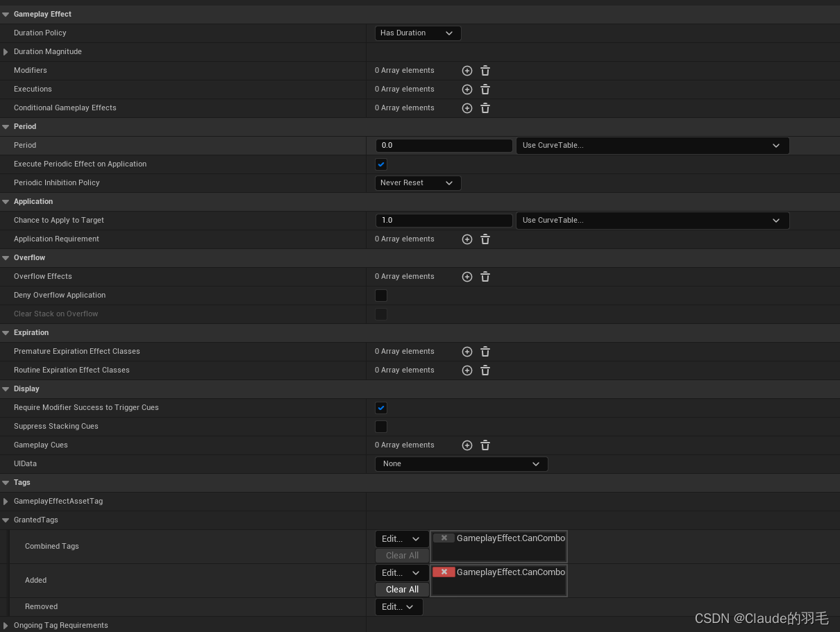The width and height of the screenshot is (840, 632).
Task: Clear Gameplay Cues array with trash icon
Action: pyautogui.click(x=485, y=445)
